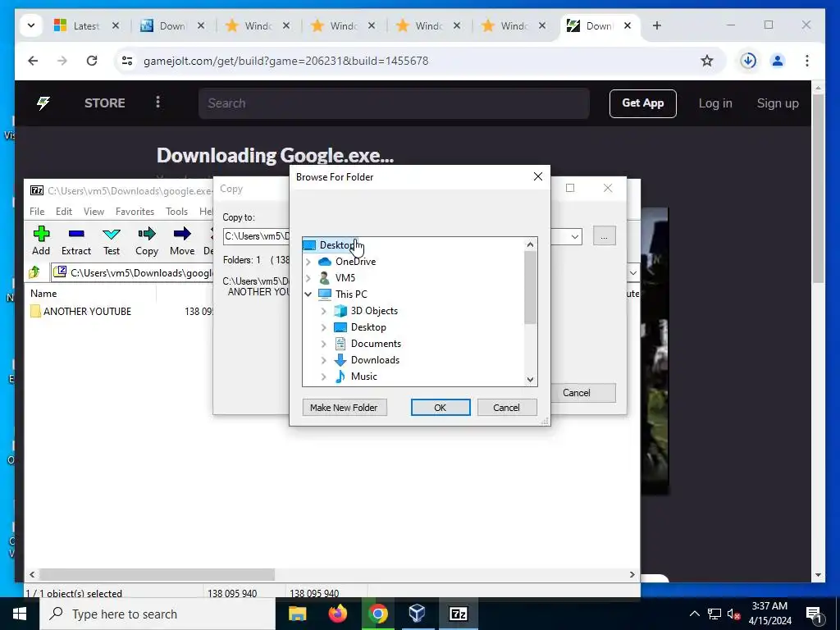Reload the Game Jolt page
This screenshot has height=630, width=840.
(92, 61)
